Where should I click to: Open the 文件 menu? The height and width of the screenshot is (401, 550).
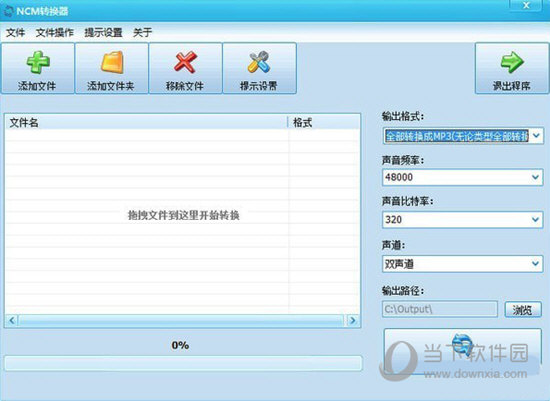pos(15,33)
